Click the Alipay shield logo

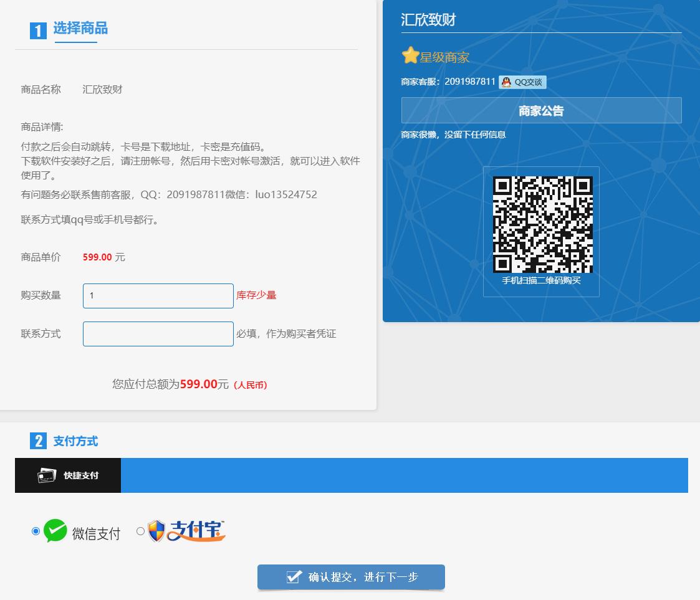tap(156, 531)
